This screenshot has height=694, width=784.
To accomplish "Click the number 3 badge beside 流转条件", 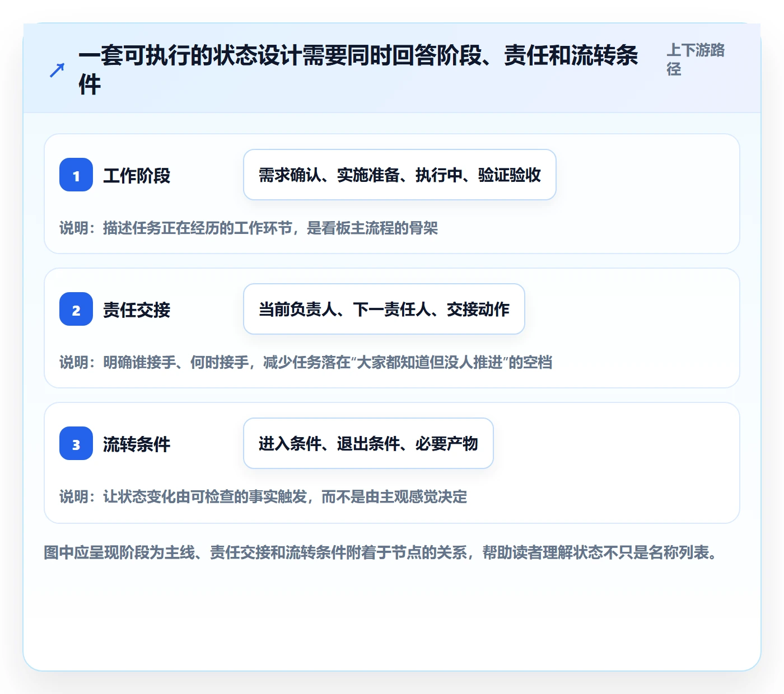I will tap(76, 443).
